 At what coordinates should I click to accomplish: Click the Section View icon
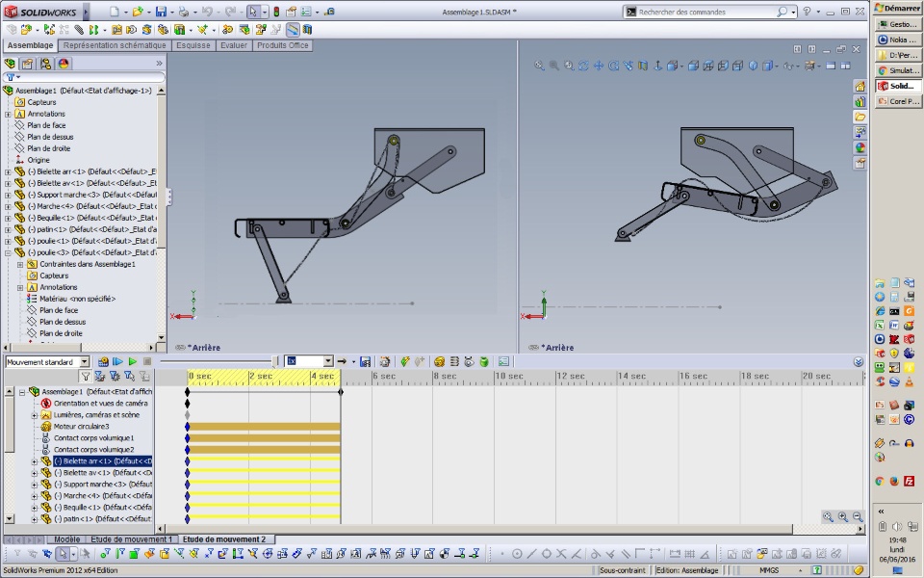(643, 66)
